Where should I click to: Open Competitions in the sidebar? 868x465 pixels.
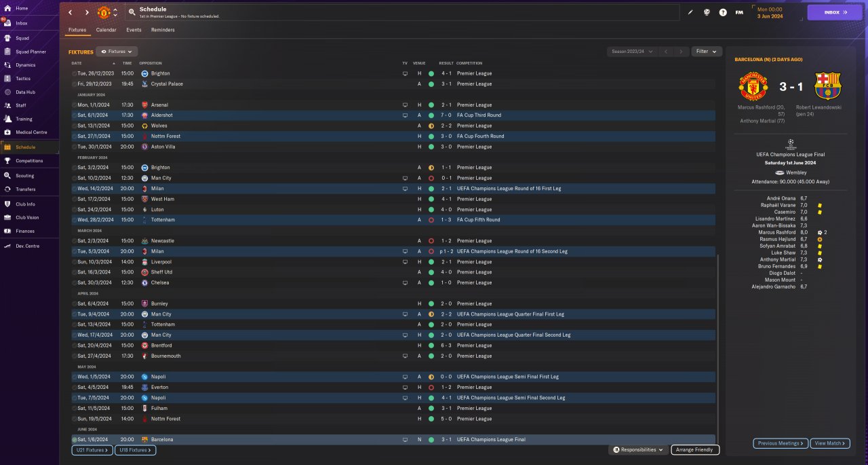pos(29,161)
